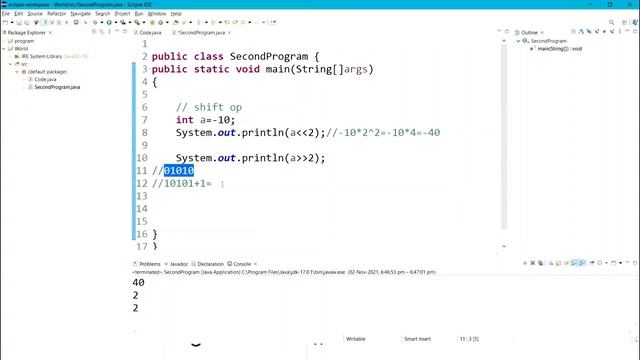Viewport: 640px width, 360px height.
Task: Open the Refactor menu
Action: pos(56,13)
